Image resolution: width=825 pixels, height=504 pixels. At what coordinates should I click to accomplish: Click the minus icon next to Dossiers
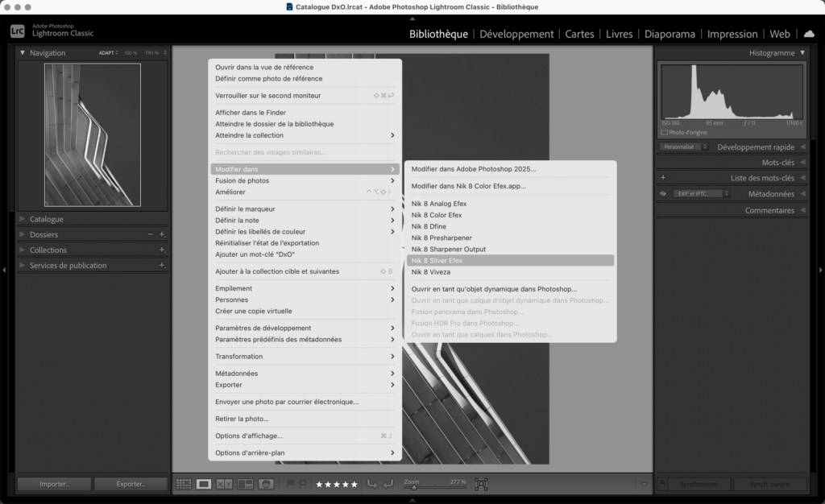[x=151, y=234]
